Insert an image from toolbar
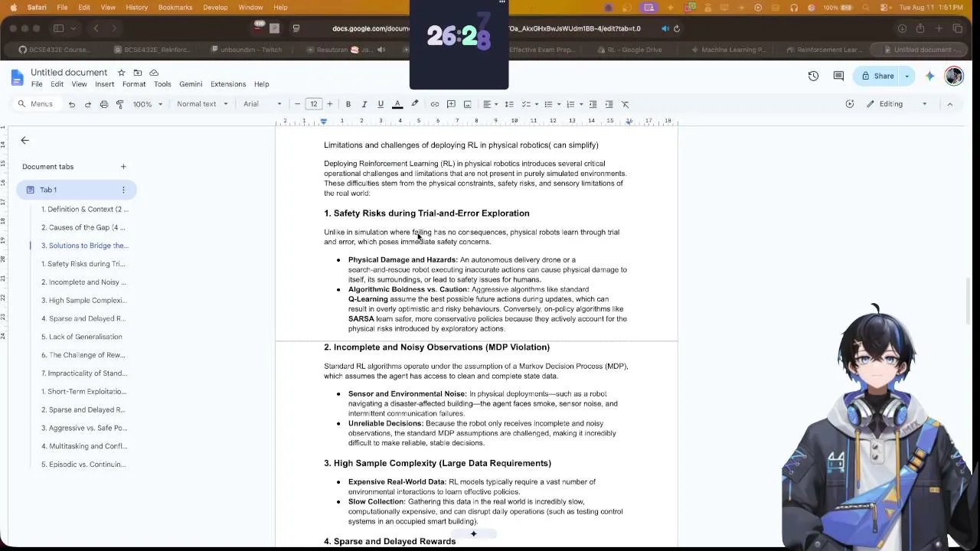This screenshot has width=980, height=551. (x=467, y=104)
